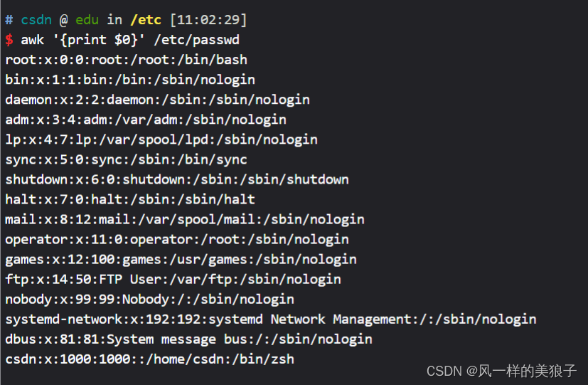
Task: Click the root user passwd line
Action: pos(126,60)
